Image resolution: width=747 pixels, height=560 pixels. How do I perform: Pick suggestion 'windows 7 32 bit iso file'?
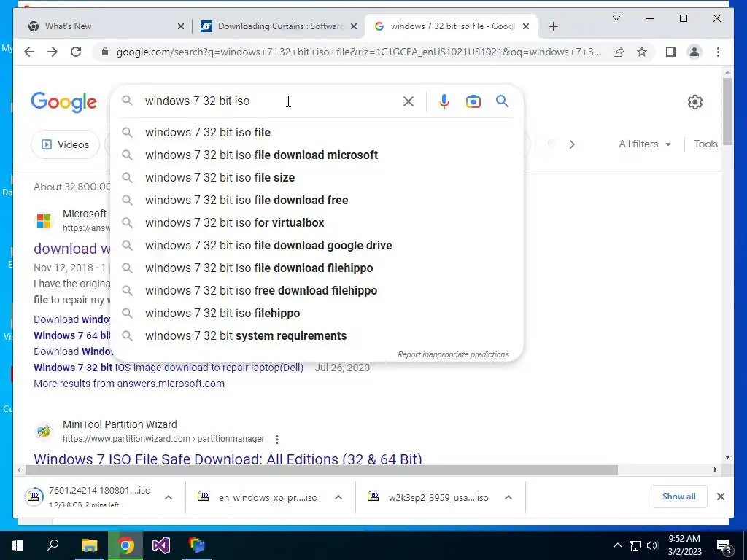[x=317, y=133]
